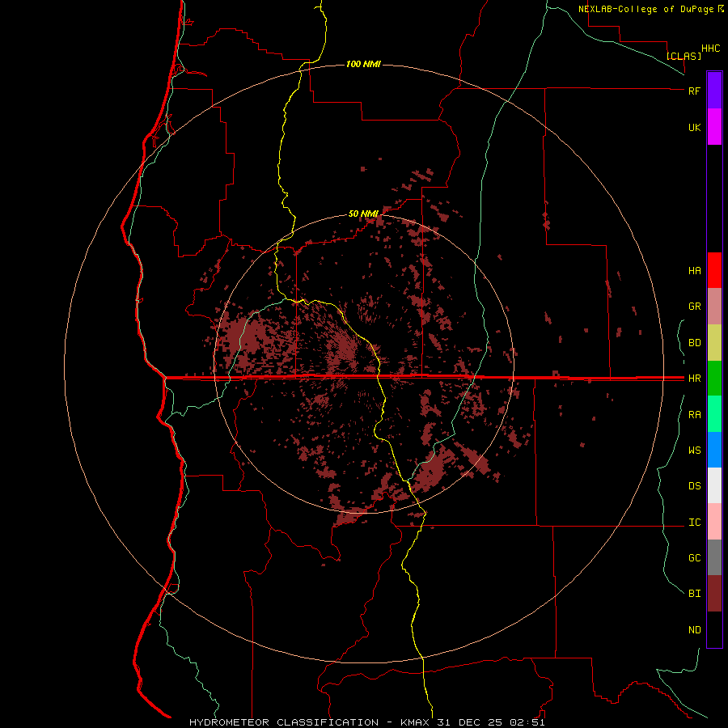Click the HA red legend swatch
The height and width of the screenshot is (728, 728).
point(714,270)
